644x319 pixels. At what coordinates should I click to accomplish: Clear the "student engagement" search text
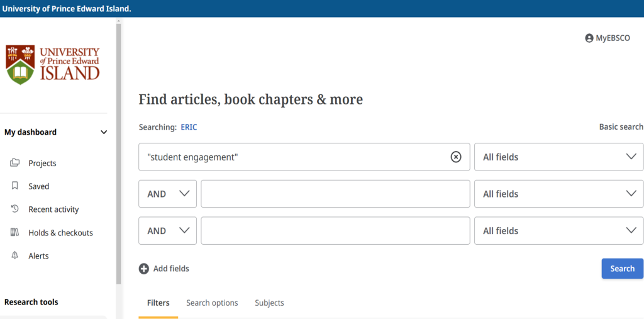tap(456, 157)
